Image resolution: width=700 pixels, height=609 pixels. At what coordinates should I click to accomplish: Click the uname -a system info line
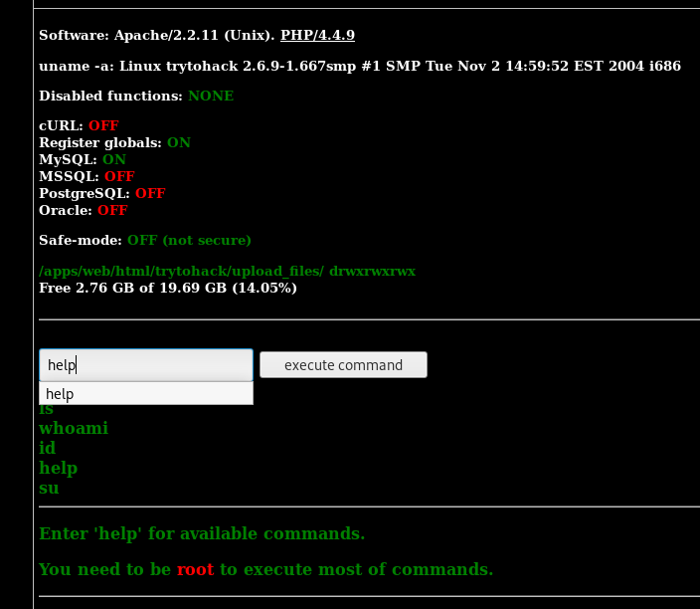pyautogui.click(x=359, y=67)
